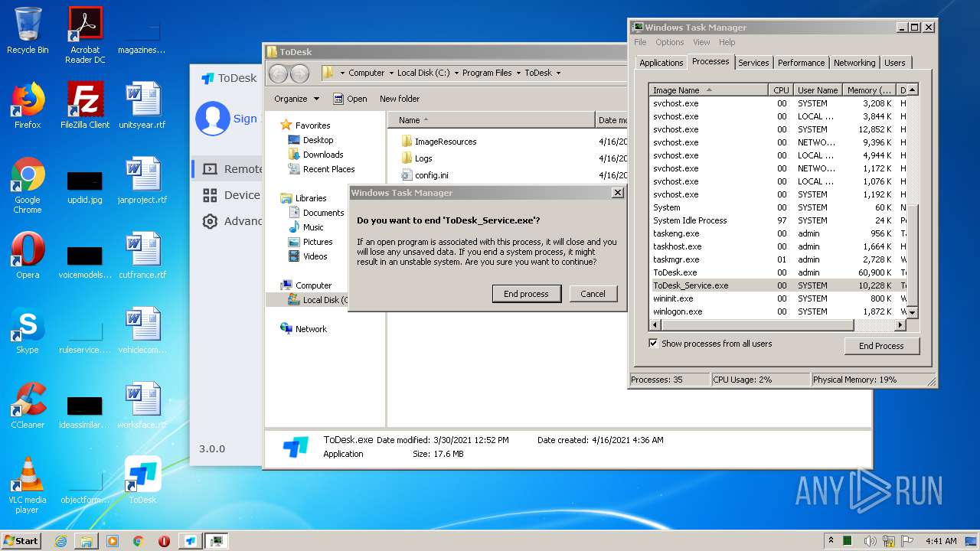Select ToDesk.exe process row
Viewport: 980px width, 551px height.
click(x=779, y=272)
